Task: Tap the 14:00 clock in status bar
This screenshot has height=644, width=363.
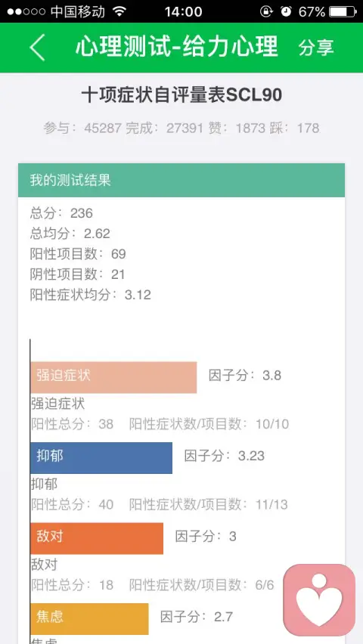Action: click(183, 11)
